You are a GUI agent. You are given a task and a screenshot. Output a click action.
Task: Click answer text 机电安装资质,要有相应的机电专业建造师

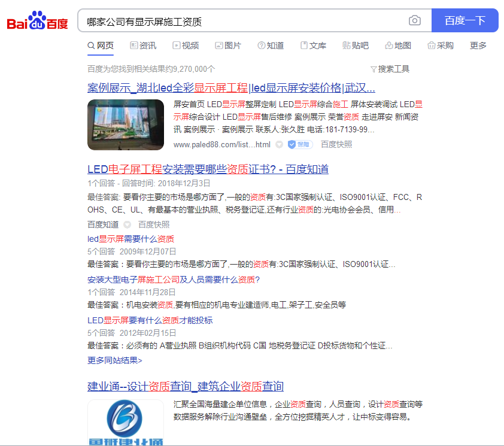click(198, 305)
